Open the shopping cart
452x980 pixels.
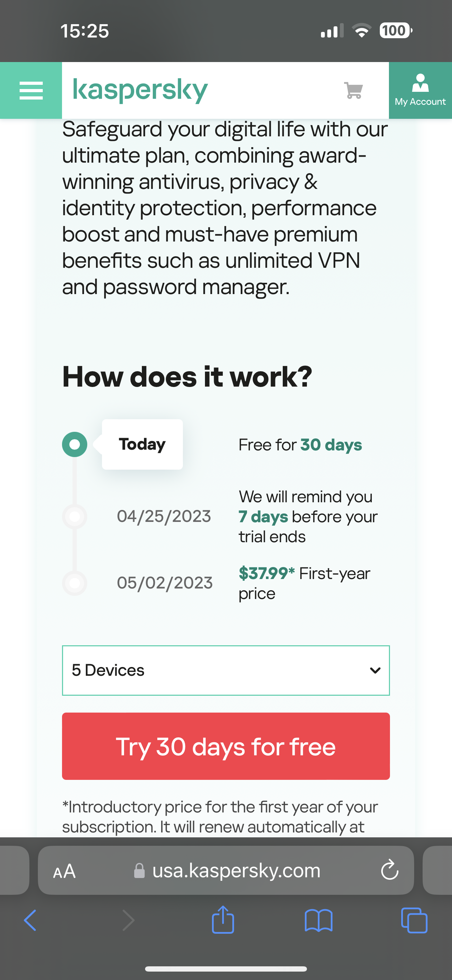(x=354, y=90)
